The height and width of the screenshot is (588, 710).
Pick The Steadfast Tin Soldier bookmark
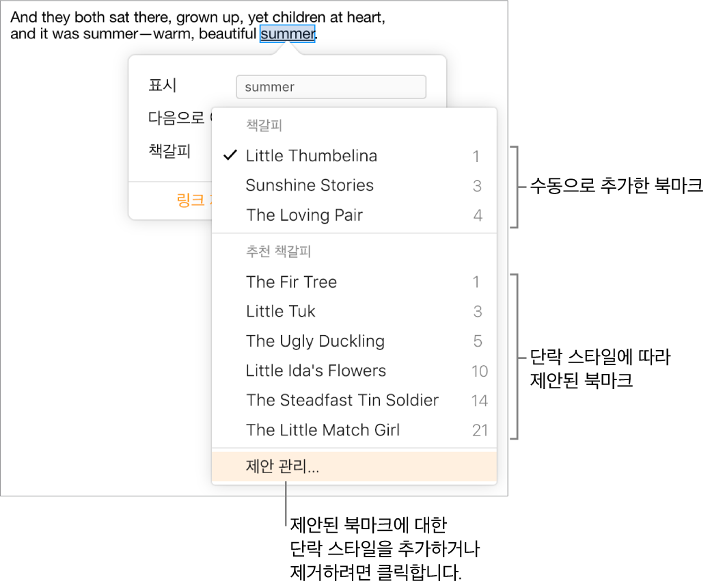point(342,400)
